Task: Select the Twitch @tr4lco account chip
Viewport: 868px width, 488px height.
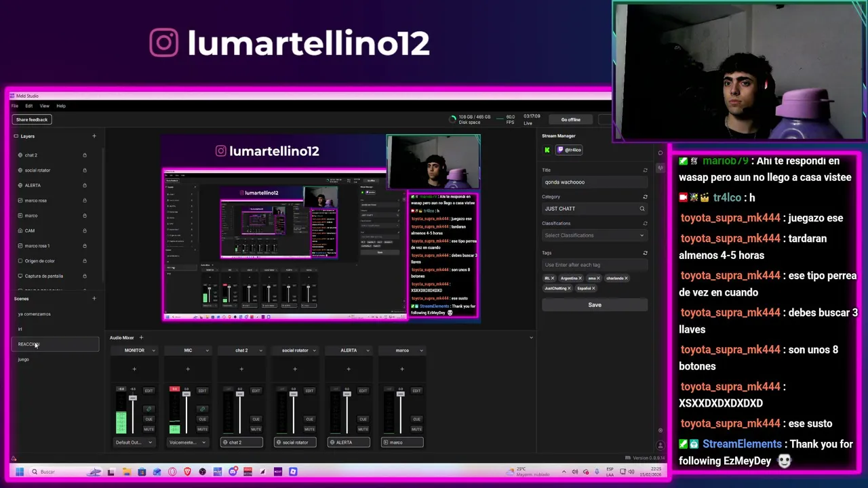Action: pos(569,150)
